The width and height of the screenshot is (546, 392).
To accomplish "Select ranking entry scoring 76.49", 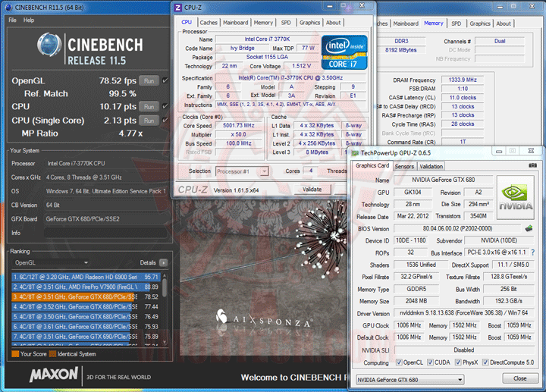I will pos(86,317).
